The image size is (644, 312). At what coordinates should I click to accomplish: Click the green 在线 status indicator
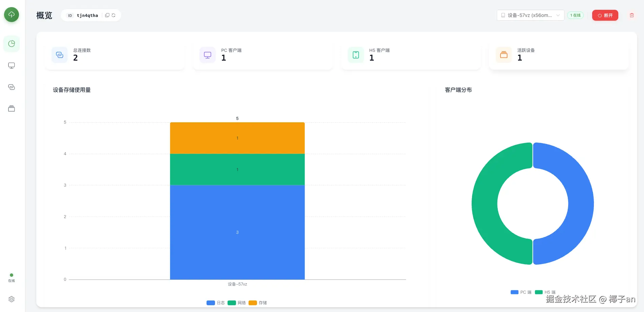point(12,277)
